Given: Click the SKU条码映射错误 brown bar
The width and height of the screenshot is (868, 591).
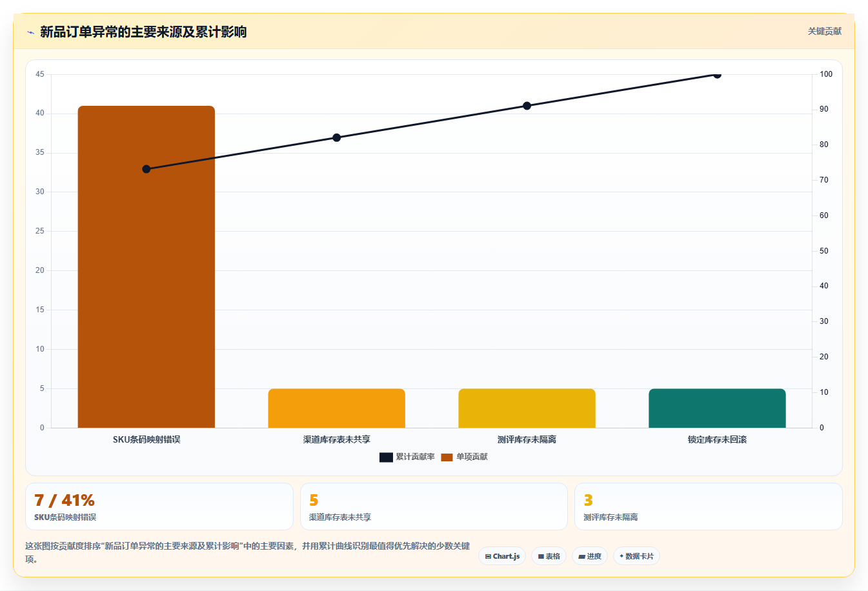Looking at the screenshot, I should pos(146,266).
